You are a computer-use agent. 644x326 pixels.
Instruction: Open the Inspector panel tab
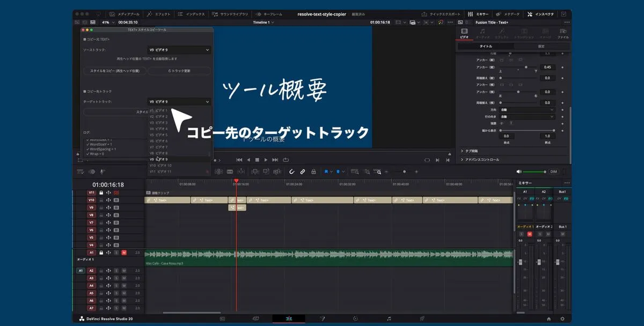(x=540, y=13)
